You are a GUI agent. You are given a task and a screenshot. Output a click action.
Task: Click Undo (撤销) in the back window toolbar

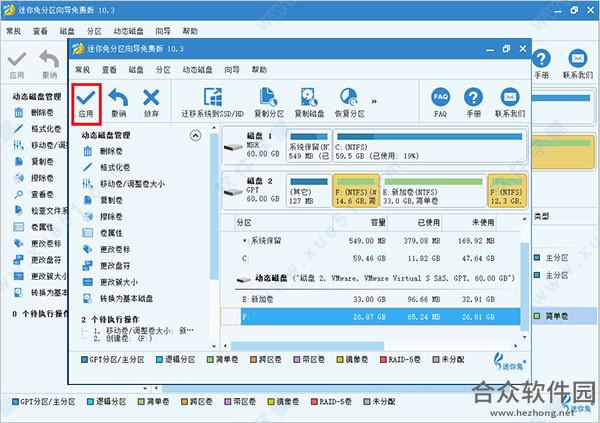tap(49, 64)
